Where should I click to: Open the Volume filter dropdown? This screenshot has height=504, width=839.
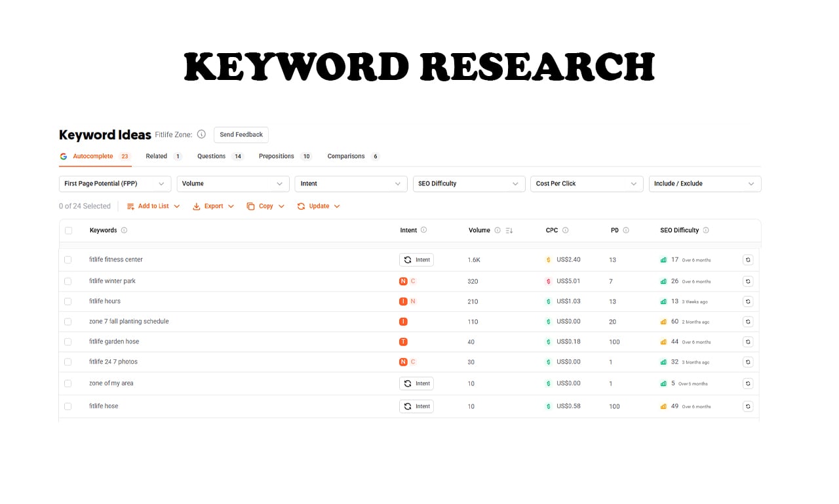[x=233, y=184]
